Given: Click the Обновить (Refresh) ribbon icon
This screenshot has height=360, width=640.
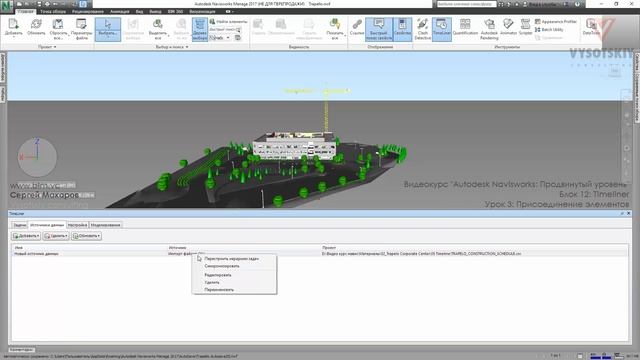Looking at the screenshot, I should 36,28.
